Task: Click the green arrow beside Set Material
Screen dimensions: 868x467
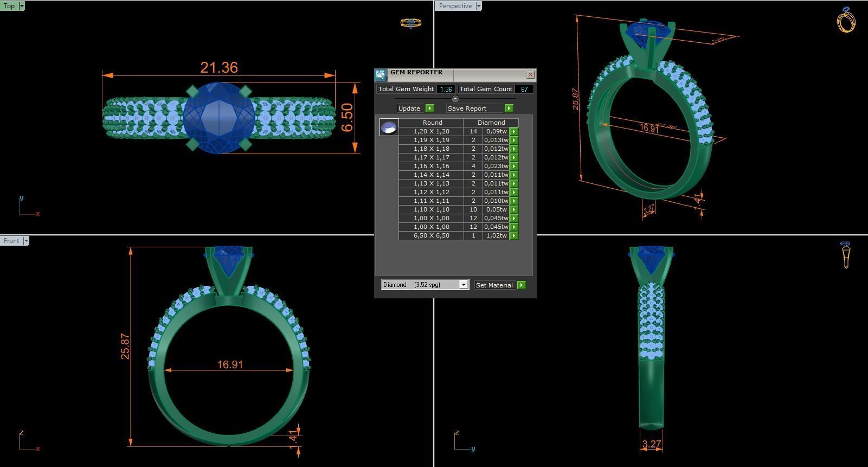Action: pyautogui.click(x=522, y=285)
